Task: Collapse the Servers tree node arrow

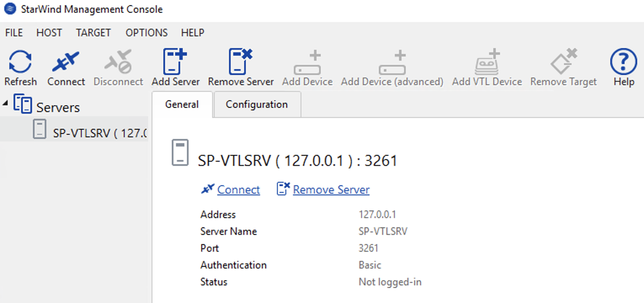Action: coord(5,103)
